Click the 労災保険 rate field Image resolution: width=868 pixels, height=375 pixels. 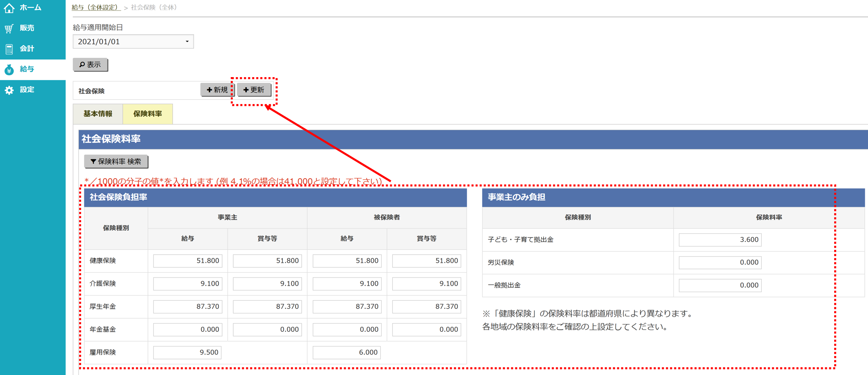pyautogui.click(x=720, y=262)
